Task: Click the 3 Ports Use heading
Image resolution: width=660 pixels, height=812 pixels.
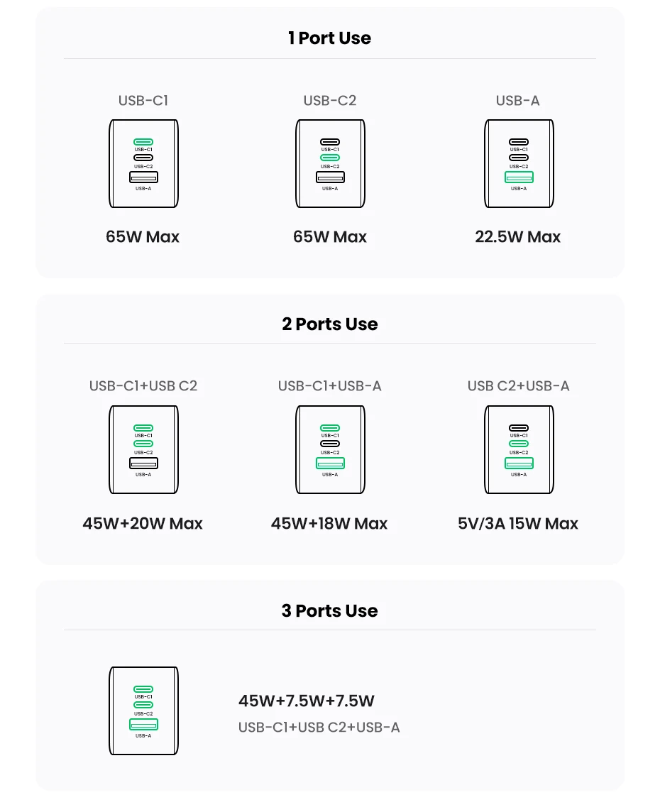Action: point(329,611)
